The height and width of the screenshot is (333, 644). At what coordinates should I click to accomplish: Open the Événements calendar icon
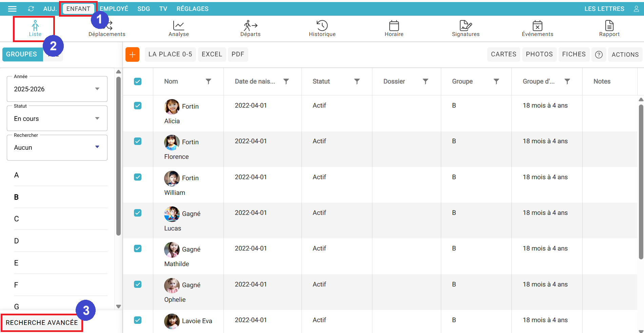pos(537,25)
